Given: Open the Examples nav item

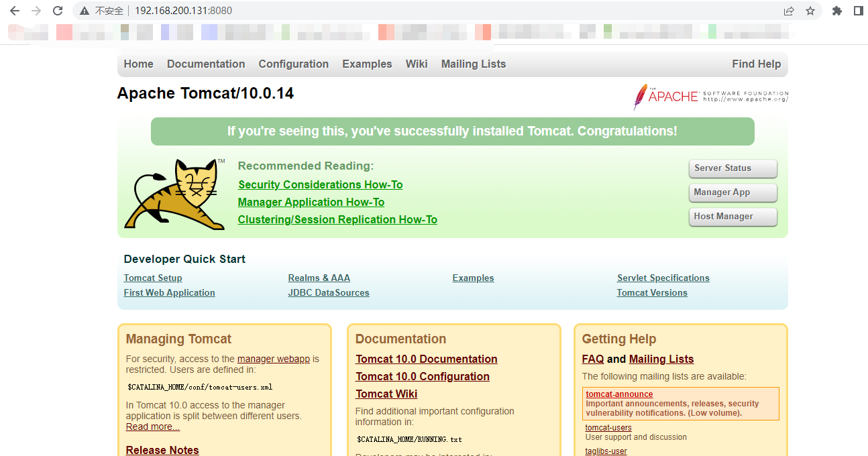Looking at the screenshot, I should 367,64.
